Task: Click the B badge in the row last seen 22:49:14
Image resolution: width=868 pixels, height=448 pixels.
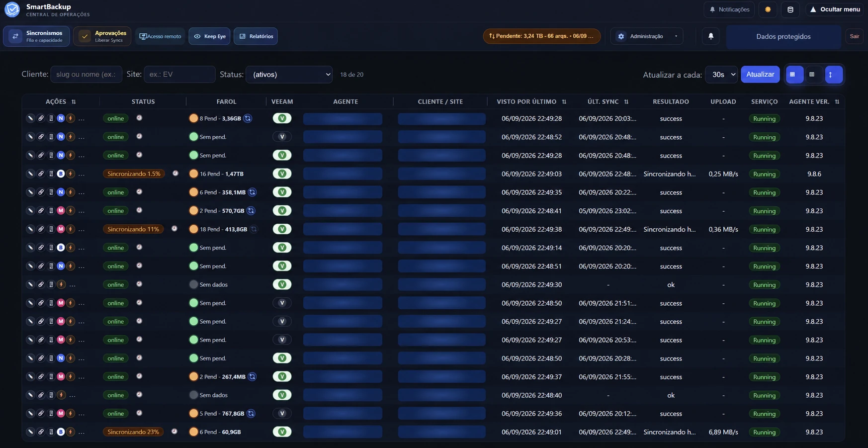Action: point(61,247)
